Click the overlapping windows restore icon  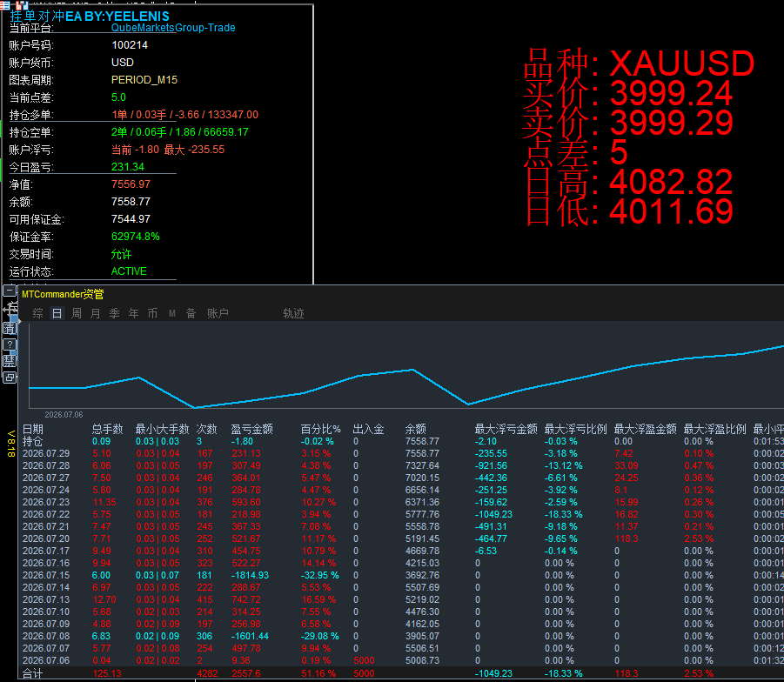coord(10,378)
